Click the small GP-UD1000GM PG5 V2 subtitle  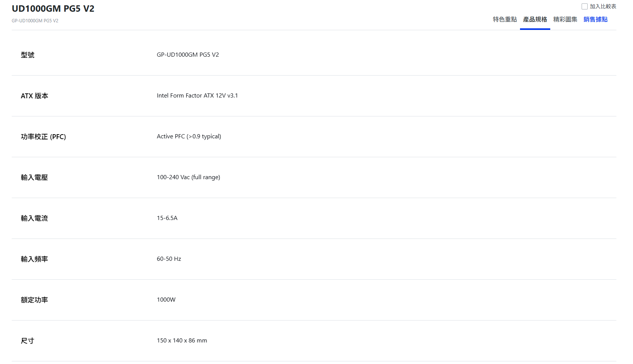pyautogui.click(x=35, y=21)
